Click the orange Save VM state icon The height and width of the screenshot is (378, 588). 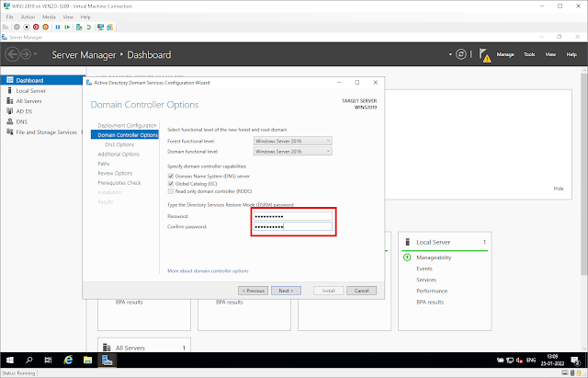point(45,27)
